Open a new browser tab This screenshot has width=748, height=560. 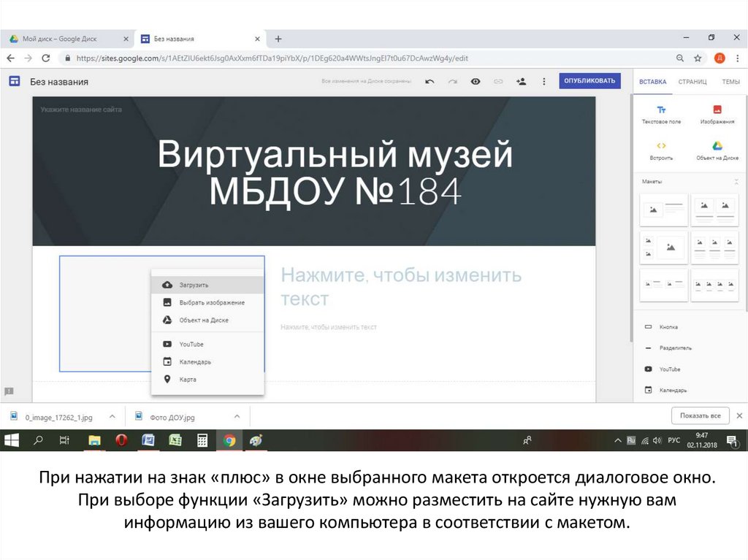(278, 39)
